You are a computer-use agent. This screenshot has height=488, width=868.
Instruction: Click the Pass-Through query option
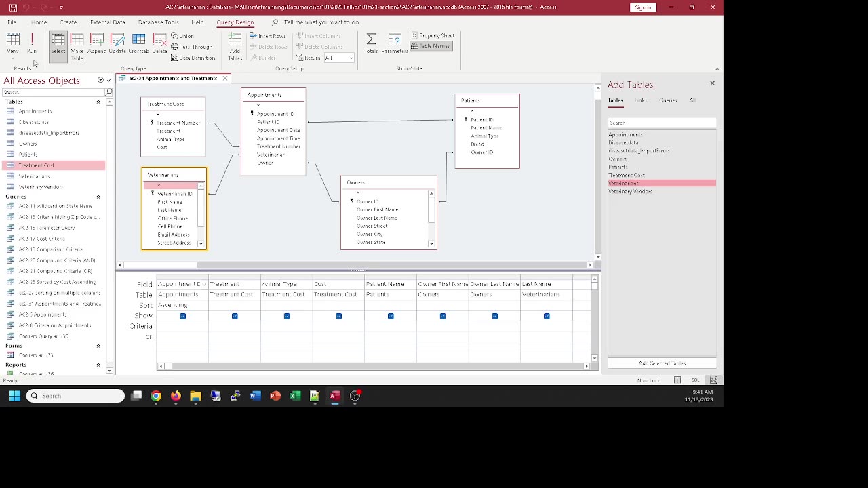(x=192, y=47)
